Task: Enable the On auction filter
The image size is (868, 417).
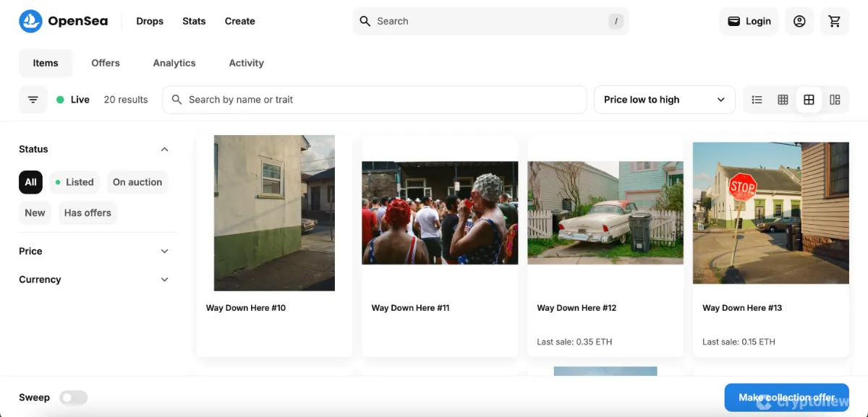Action: coord(137,182)
